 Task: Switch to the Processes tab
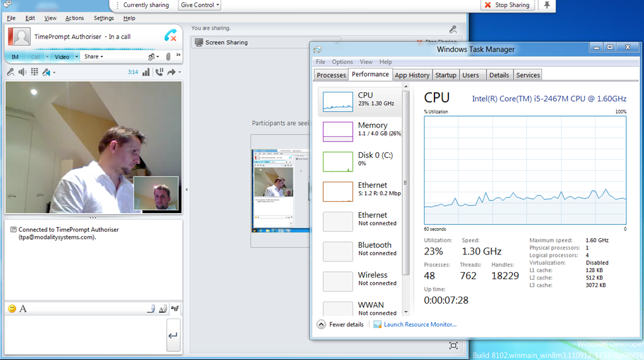click(331, 75)
